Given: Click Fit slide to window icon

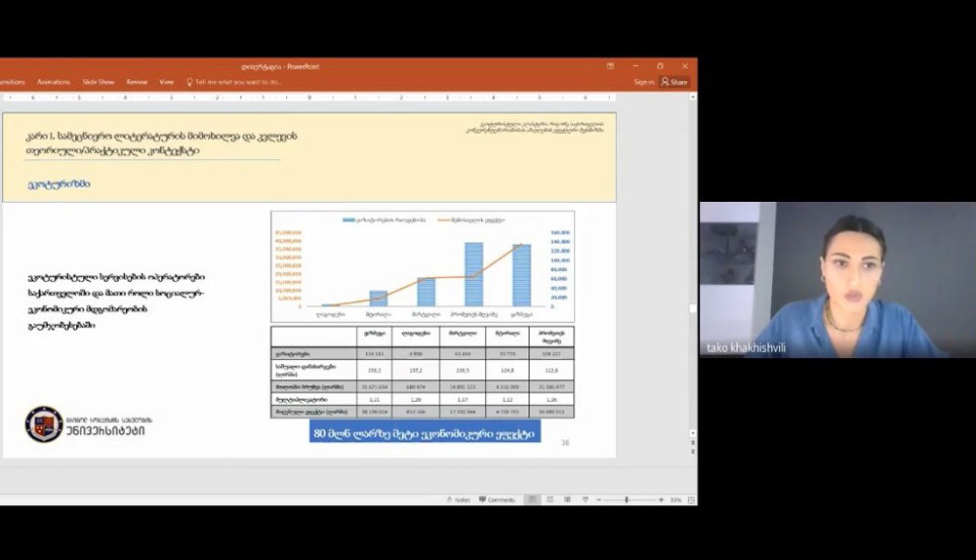Looking at the screenshot, I should [x=690, y=500].
